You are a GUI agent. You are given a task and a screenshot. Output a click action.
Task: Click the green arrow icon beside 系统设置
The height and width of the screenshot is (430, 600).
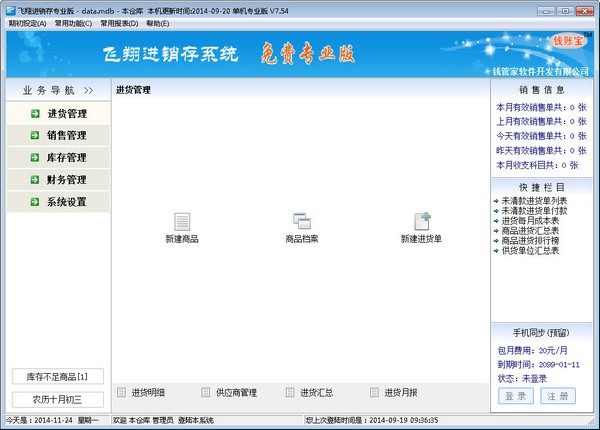tap(35, 202)
